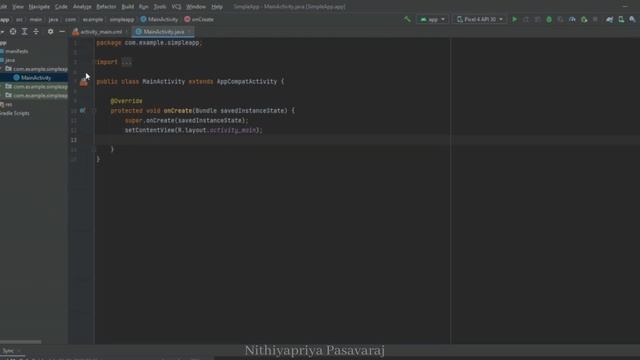Image resolution: width=640 pixels, height=360 pixels.
Task: Open the View menu
Action: pyautogui.click(x=18, y=7)
